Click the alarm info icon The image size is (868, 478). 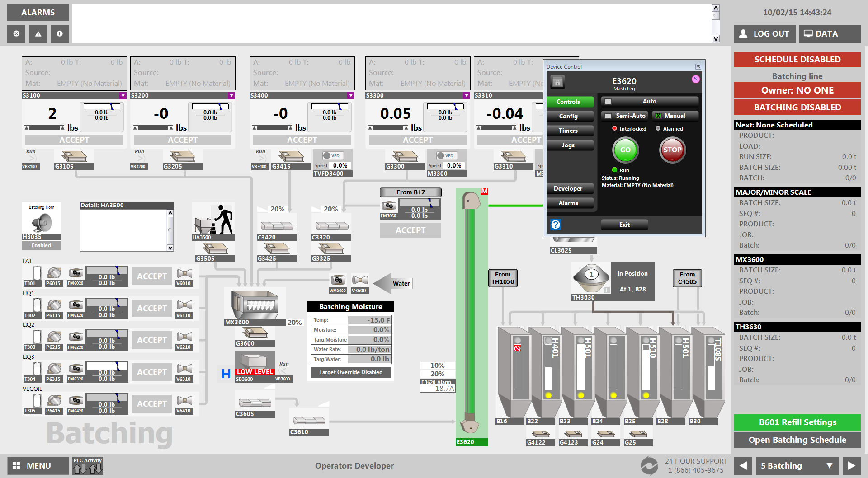click(60, 34)
